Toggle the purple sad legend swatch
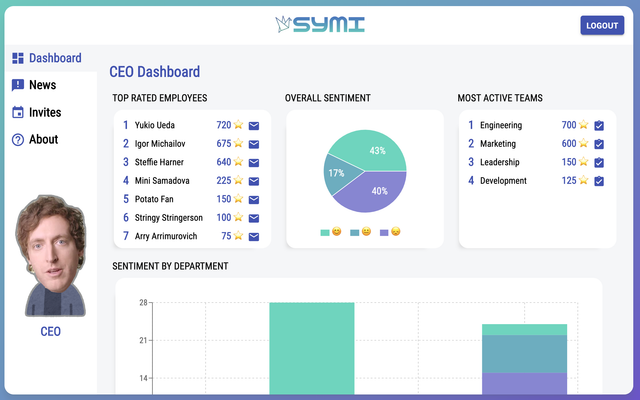640x400 pixels. (x=384, y=233)
